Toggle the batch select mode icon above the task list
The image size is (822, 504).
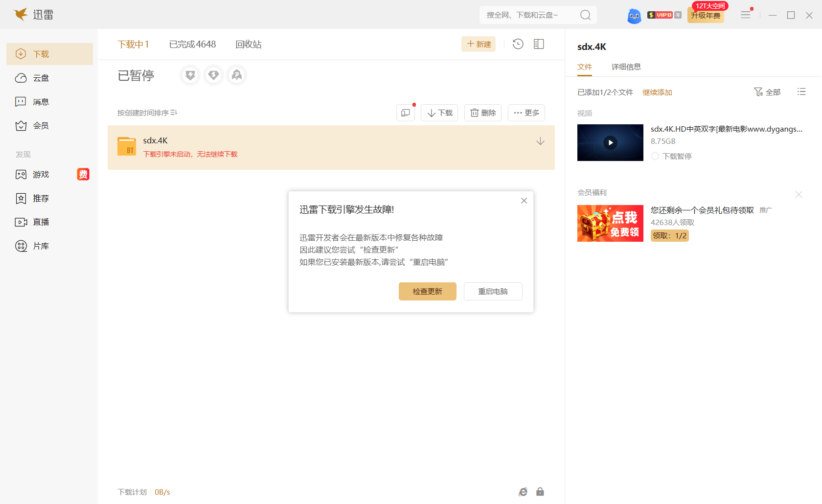(x=405, y=113)
